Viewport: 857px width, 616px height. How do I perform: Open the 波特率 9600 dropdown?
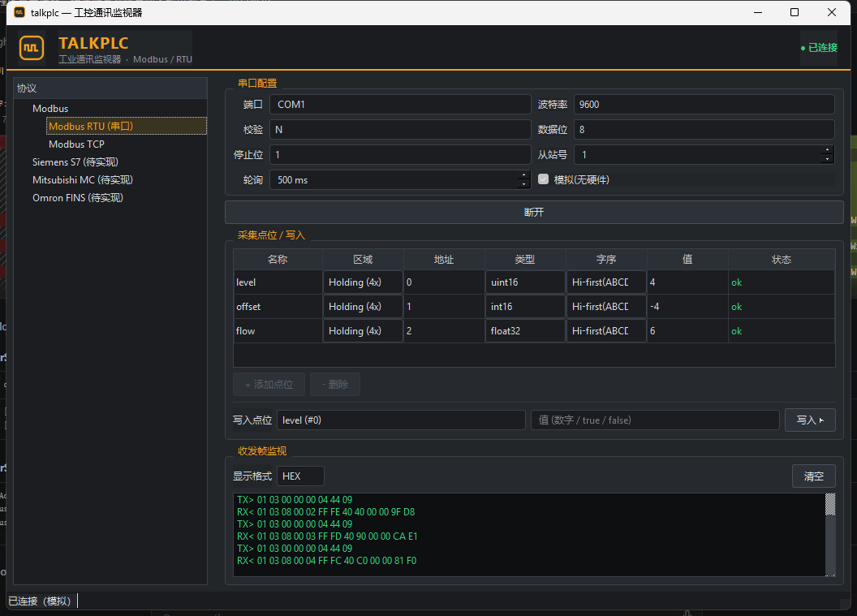pyautogui.click(x=704, y=105)
